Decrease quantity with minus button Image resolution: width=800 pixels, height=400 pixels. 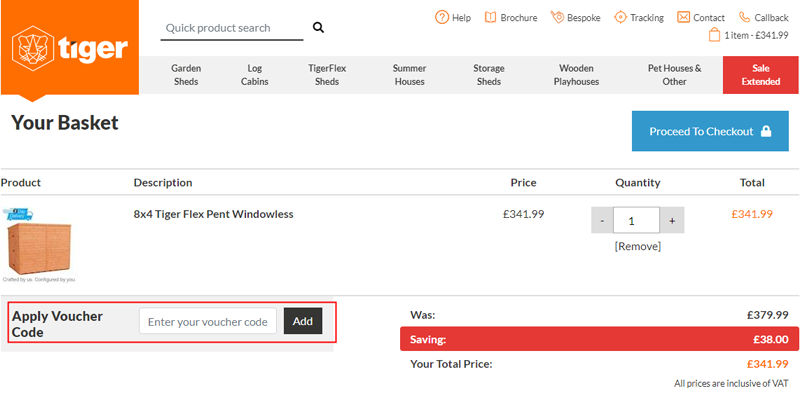602,220
